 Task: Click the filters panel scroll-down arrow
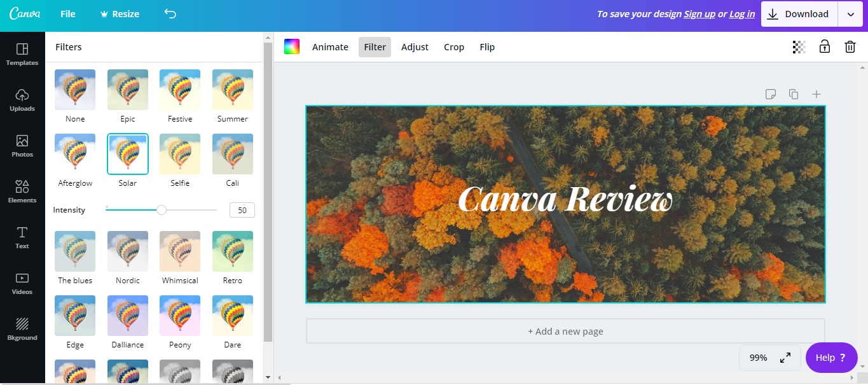tap(268, 377)
